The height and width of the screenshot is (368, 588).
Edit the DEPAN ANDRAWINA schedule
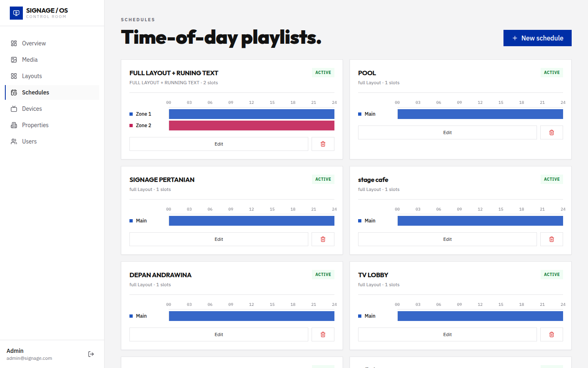point(219,334)
